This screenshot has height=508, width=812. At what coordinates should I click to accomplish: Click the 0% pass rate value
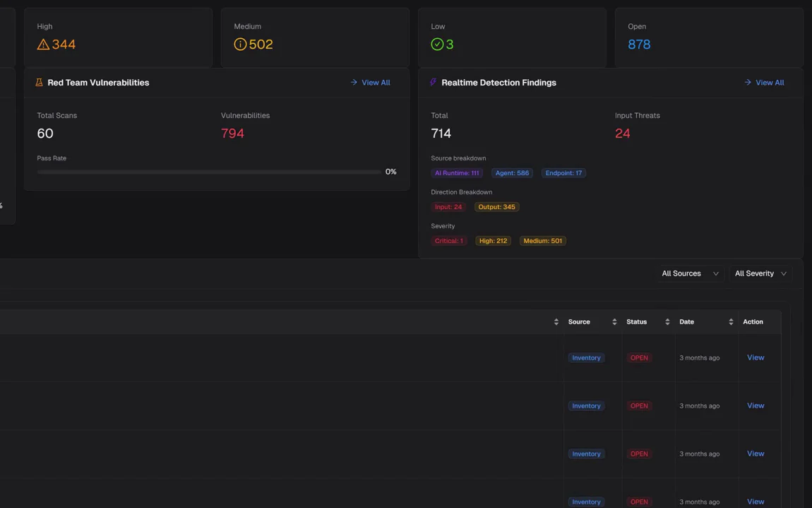(x=391, y=172)
